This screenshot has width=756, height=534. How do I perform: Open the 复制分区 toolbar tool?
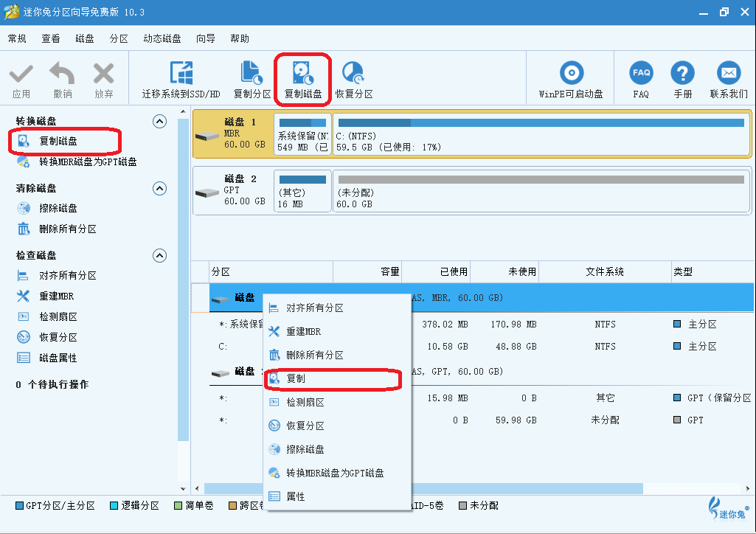coord(252,80)
